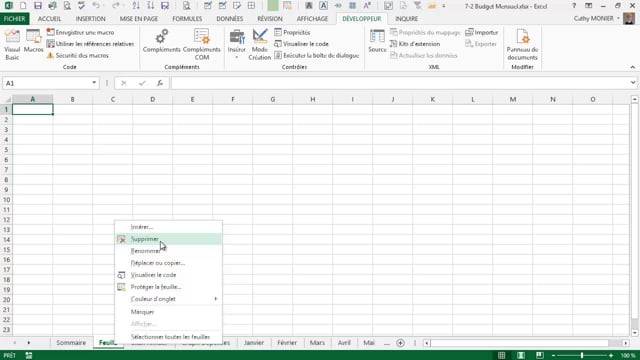Switch to the FORMULES ribbon tab

187,19
